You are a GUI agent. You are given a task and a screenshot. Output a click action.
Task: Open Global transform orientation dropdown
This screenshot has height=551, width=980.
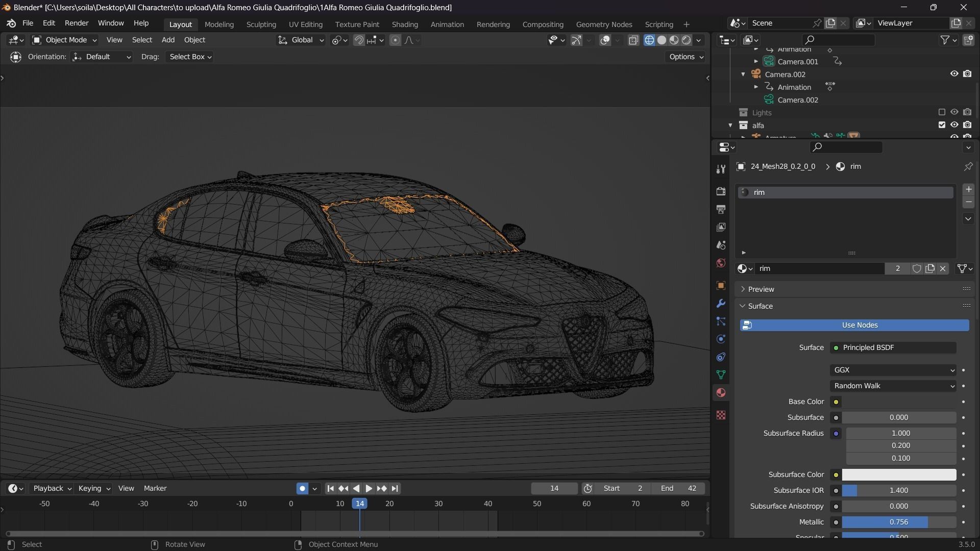point(301,40)
